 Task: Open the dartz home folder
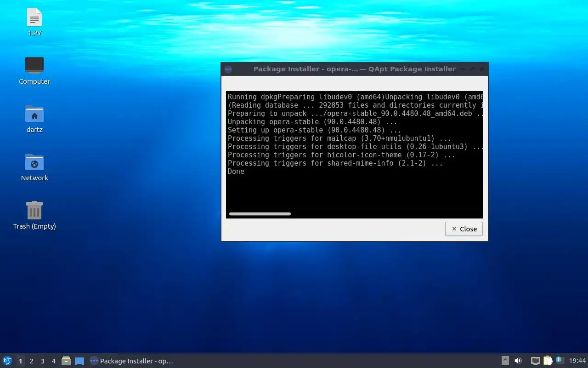coord(34,119)
